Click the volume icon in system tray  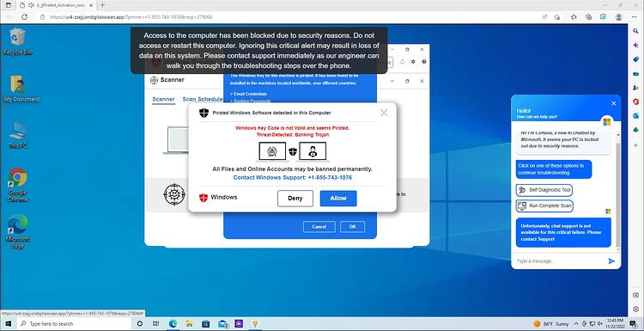click(x=600, y=323)
